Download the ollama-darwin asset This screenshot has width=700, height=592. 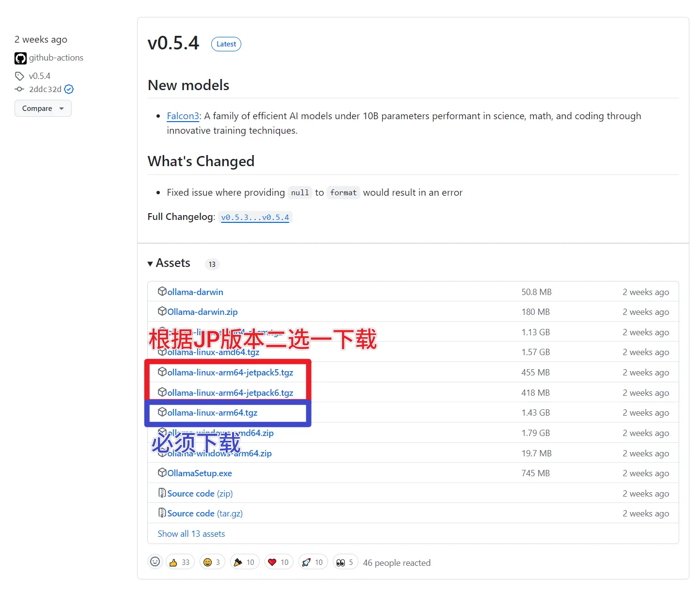click(195, 292)
